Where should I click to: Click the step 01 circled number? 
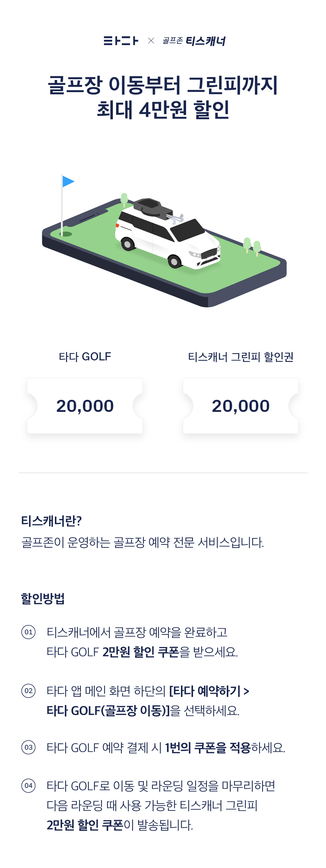pos(28,632)
